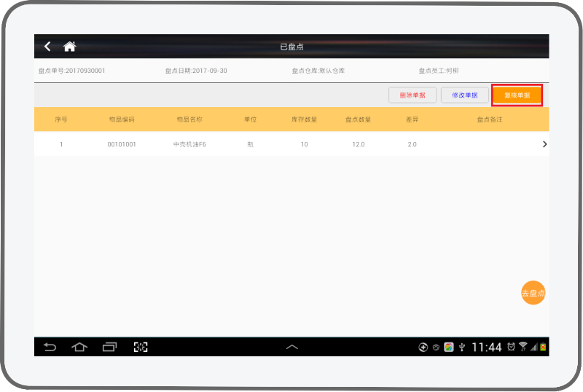The image size is (583, 392).
Task: Tap the item code 00101001 cell
Action: (x=122, y=144)
